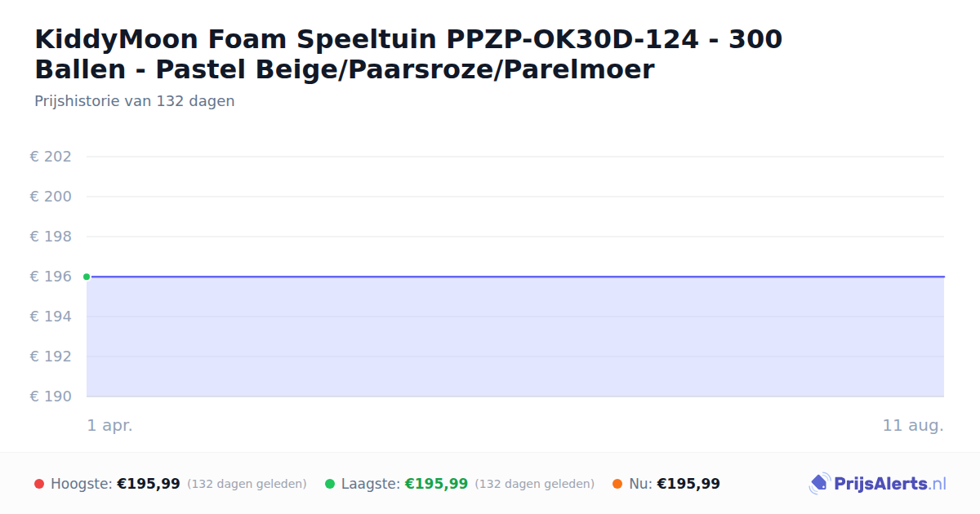Click the green Laagste legend dot
Screen dimensions: 980x514
click(330, 484)
